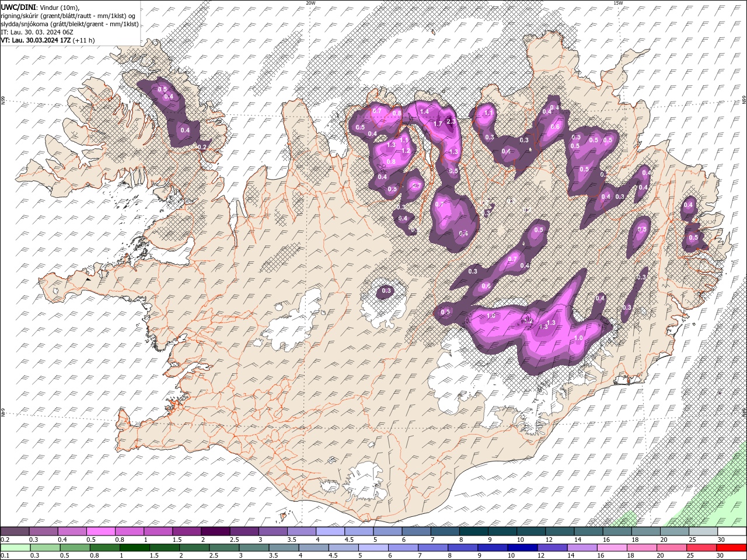Click the lower legend swatch starting at 3

[x=253, y=548]
